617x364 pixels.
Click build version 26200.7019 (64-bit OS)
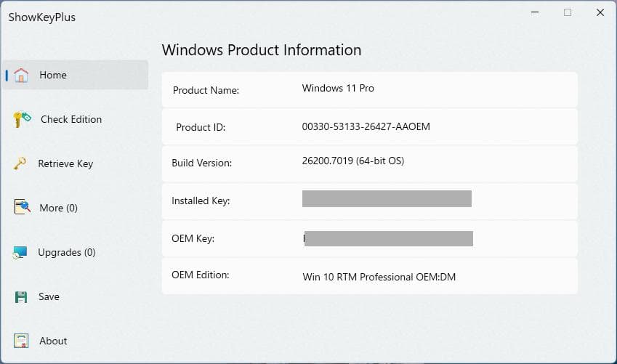[x=353, y=161]
